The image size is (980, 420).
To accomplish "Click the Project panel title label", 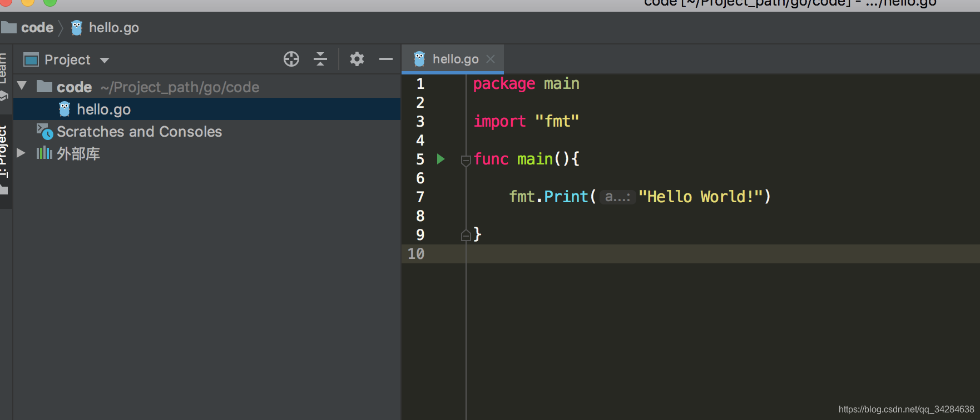I will point(67,59).
